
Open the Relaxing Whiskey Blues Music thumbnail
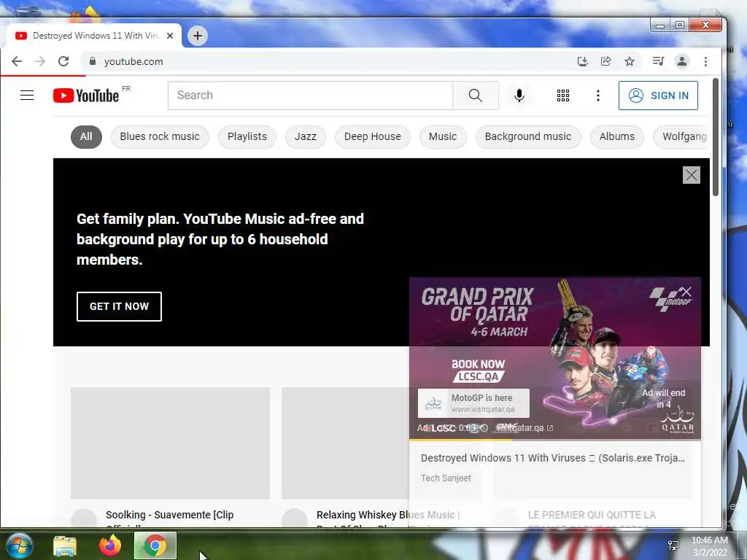click(x=345, y=443)
